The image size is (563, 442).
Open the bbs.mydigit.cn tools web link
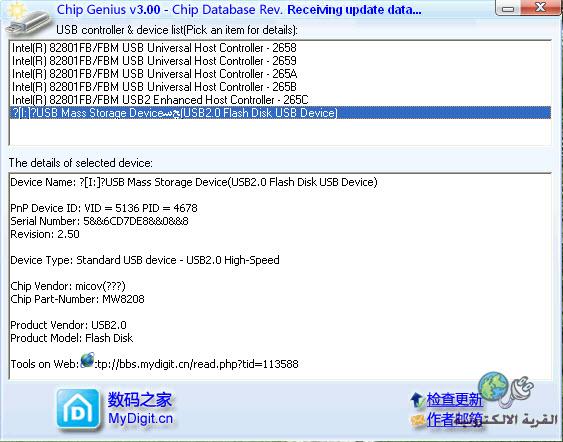(x=196, y=364)
